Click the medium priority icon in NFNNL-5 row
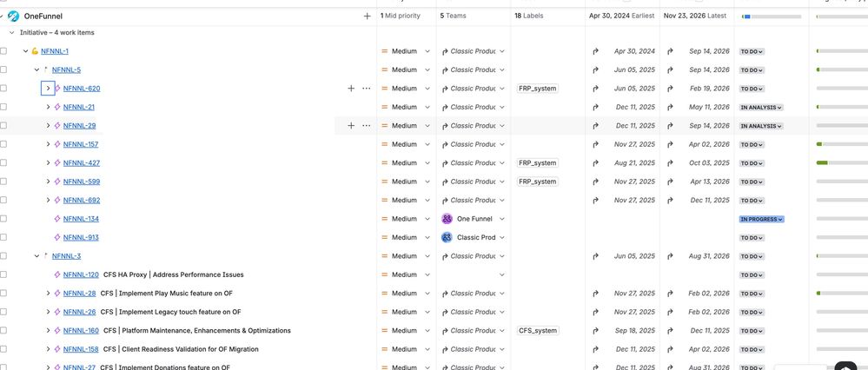 click(x=385, y=69)
